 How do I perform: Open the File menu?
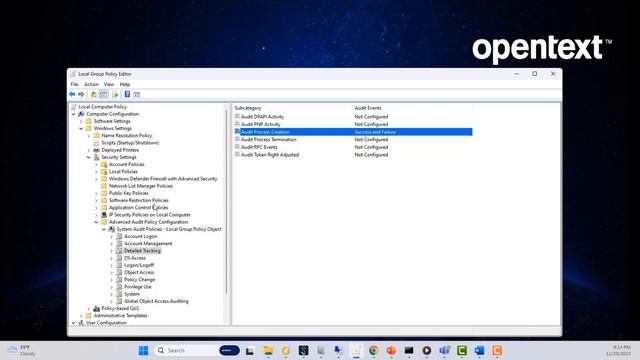pos(74,84)
